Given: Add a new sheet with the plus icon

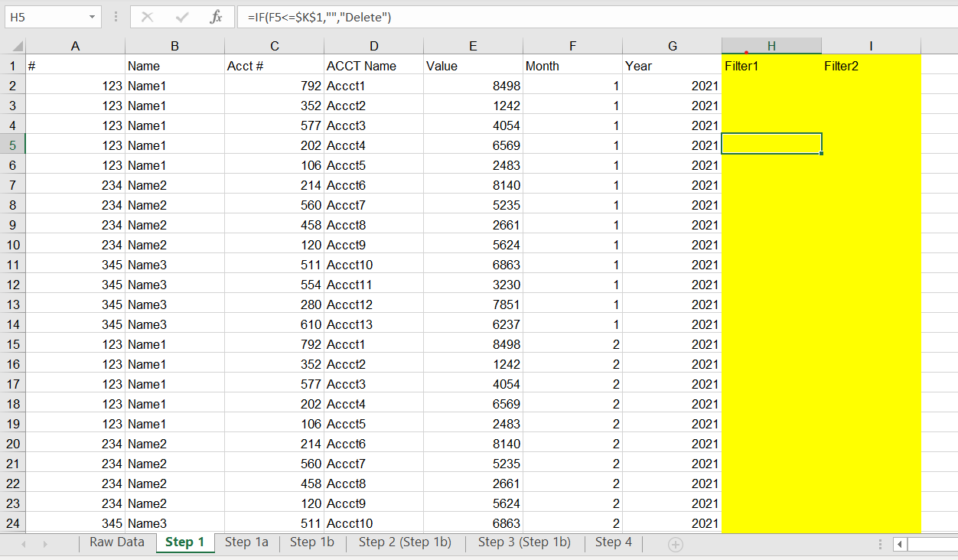Looking at the screenshot, I should coord(675,544).
